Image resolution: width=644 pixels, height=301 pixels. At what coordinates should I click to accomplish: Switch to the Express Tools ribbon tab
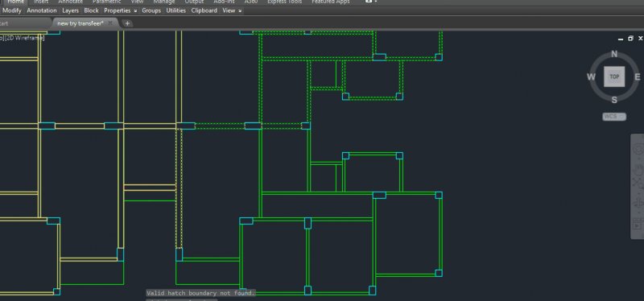(x=284, y=2)
